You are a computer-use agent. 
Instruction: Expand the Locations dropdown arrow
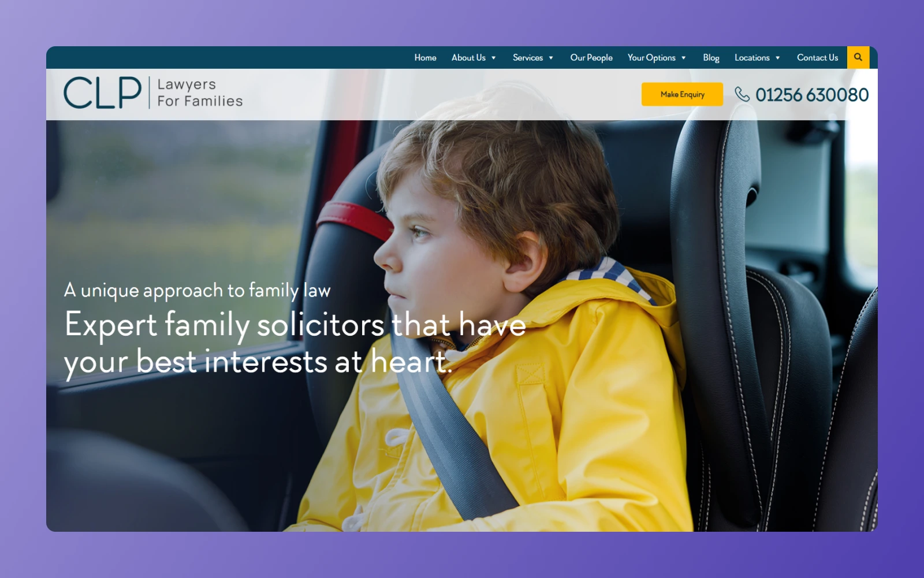(778, 58)
